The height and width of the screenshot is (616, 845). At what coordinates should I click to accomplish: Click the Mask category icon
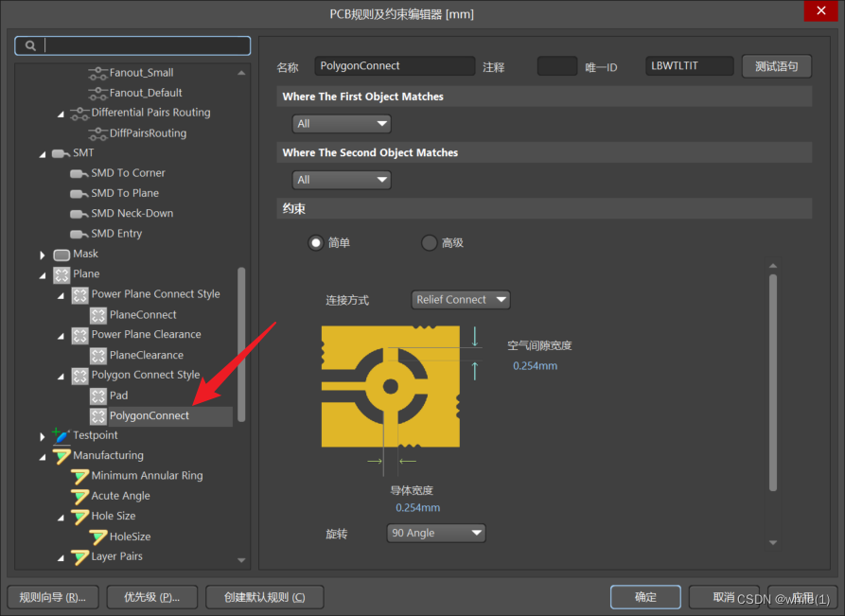[62, 254]
